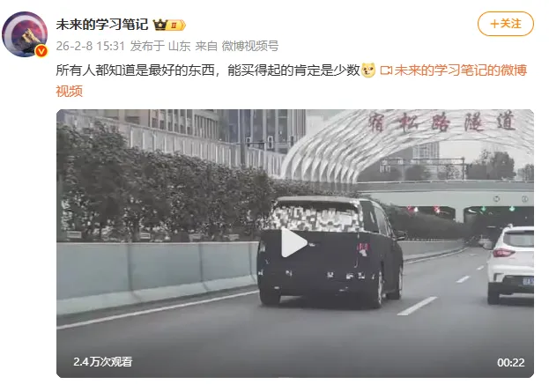Open the 未来的学习笔记 username profile link

[102, 25]
